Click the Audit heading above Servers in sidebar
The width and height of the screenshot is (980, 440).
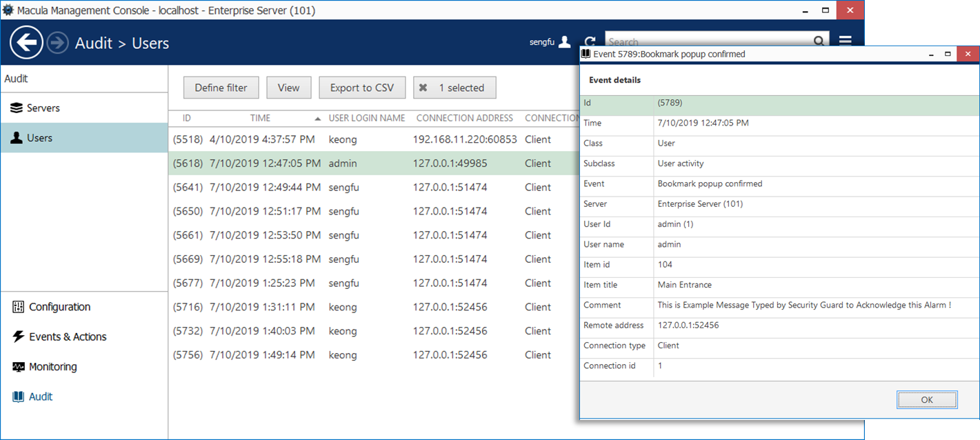click(16, 79)
